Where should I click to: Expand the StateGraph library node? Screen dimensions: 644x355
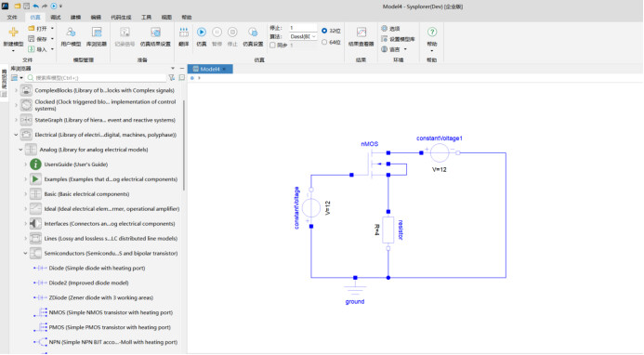tap(16, 120)
